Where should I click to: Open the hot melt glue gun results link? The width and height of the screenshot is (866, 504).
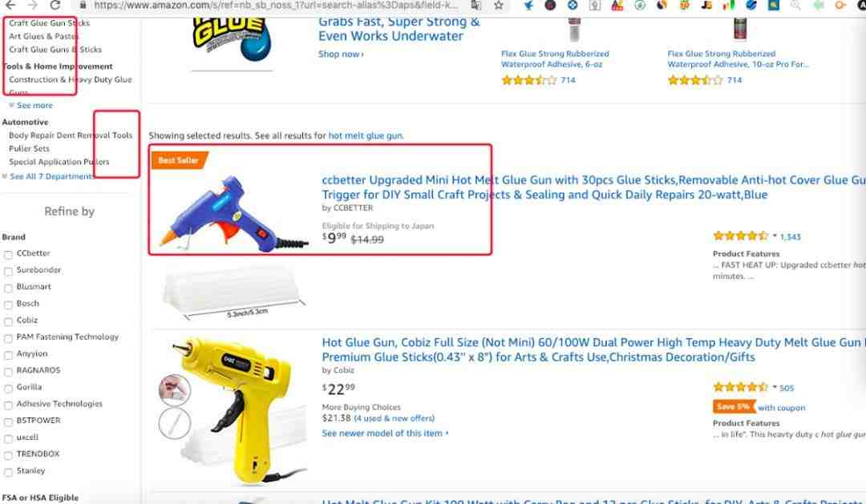point(366,135)
